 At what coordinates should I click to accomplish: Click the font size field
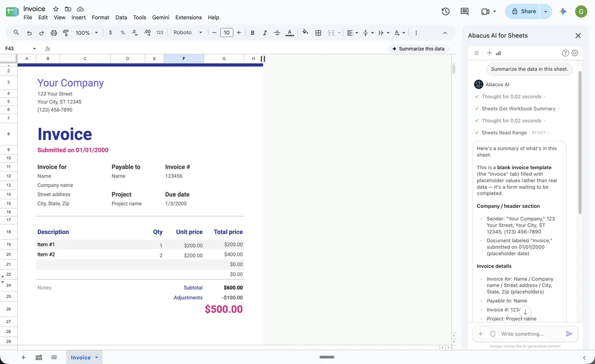(x=227, y=33)
